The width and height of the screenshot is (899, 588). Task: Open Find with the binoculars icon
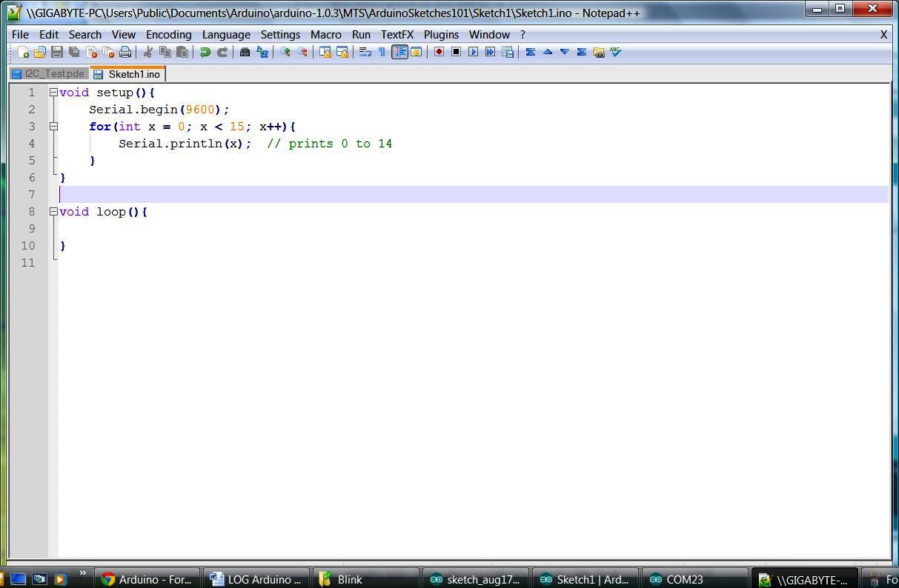245,52
